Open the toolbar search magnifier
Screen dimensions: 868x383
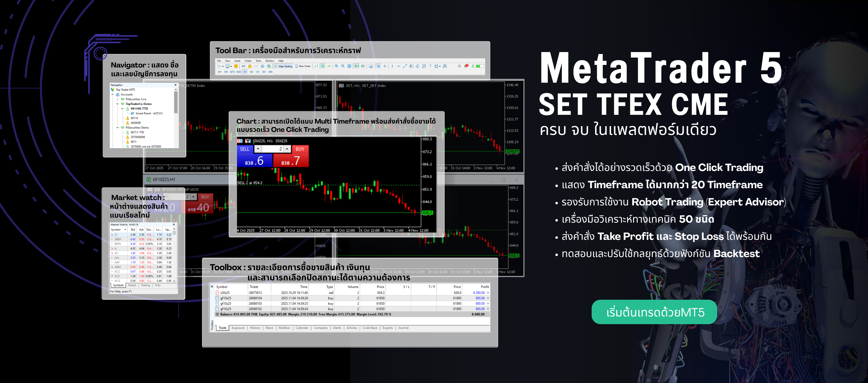tap(459, 66)
